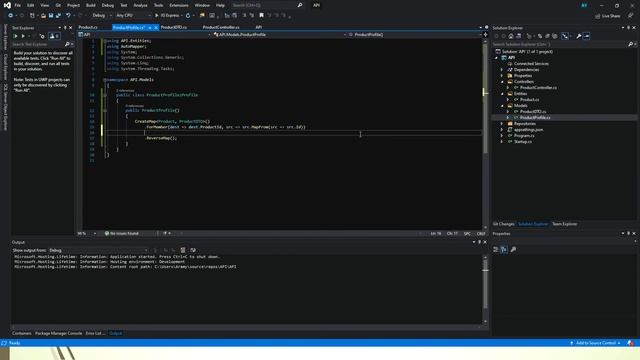The width and height of the screenshot is (640, 360).
Task: Run All Tests icon in Test Explorer
Action: click(x=15, y=36)
